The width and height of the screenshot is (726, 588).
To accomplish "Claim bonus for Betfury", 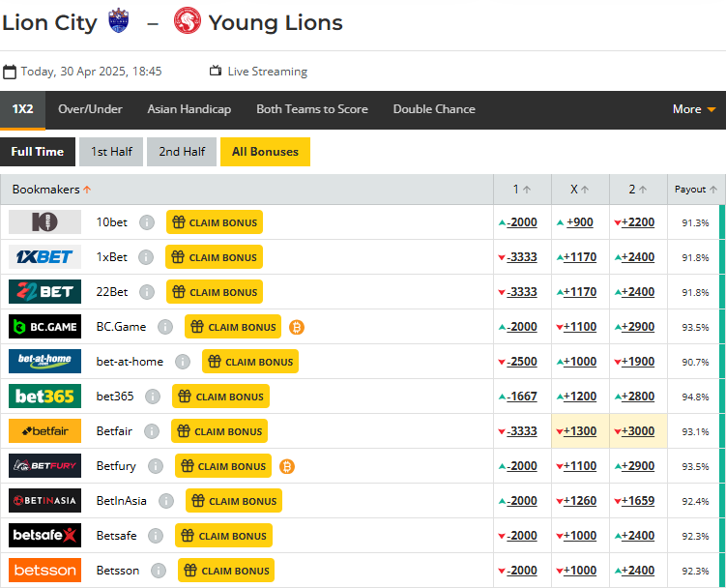I will tap(223, 466).
